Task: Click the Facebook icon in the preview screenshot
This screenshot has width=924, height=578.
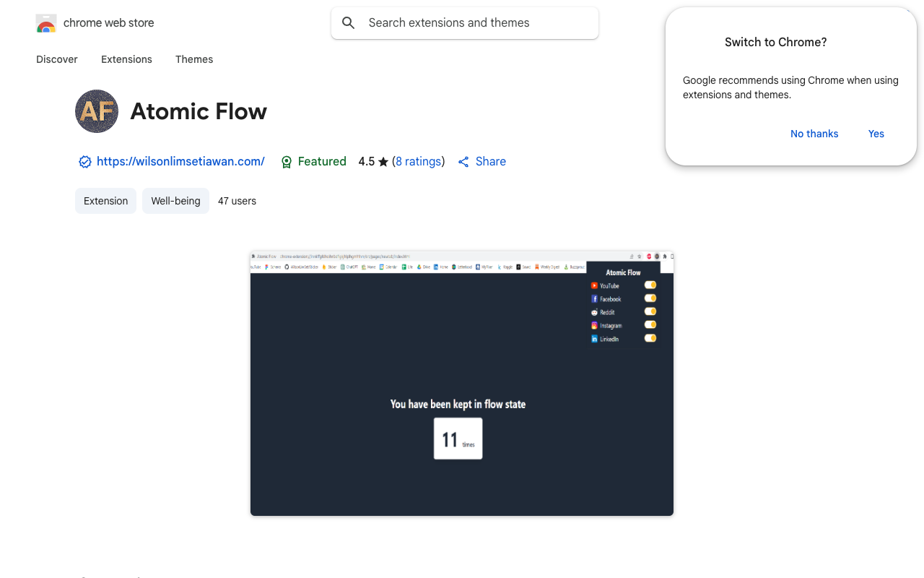Action: pyautogui.click(x=594, y=299)
